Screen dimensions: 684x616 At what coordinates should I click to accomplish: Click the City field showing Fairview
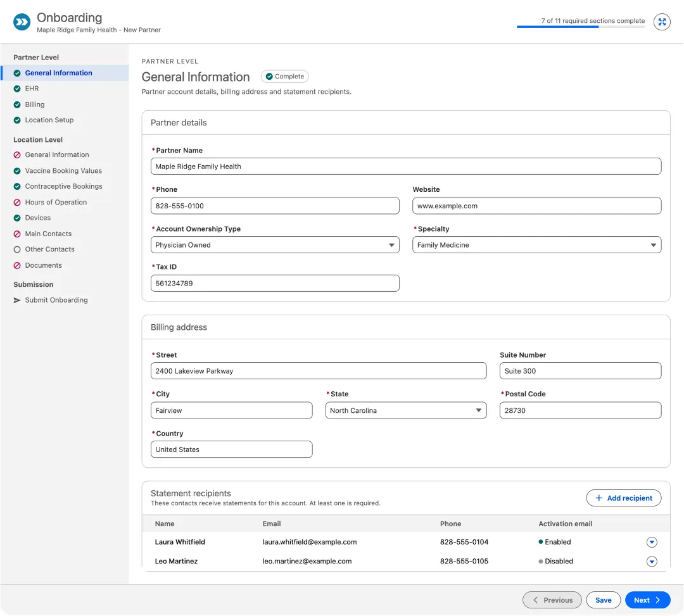pos(231,411)
